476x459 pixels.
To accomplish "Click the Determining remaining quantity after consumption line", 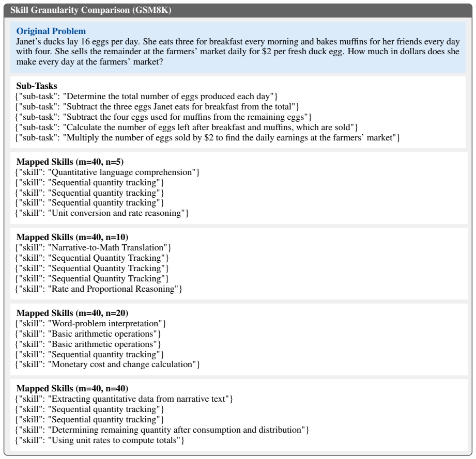I will (x=162, y=430).
